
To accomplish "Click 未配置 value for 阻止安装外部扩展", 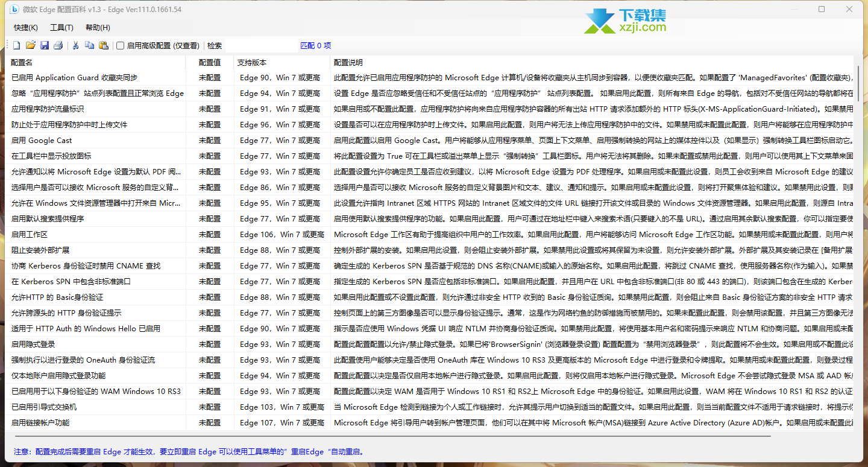I will tap(210, 250).
